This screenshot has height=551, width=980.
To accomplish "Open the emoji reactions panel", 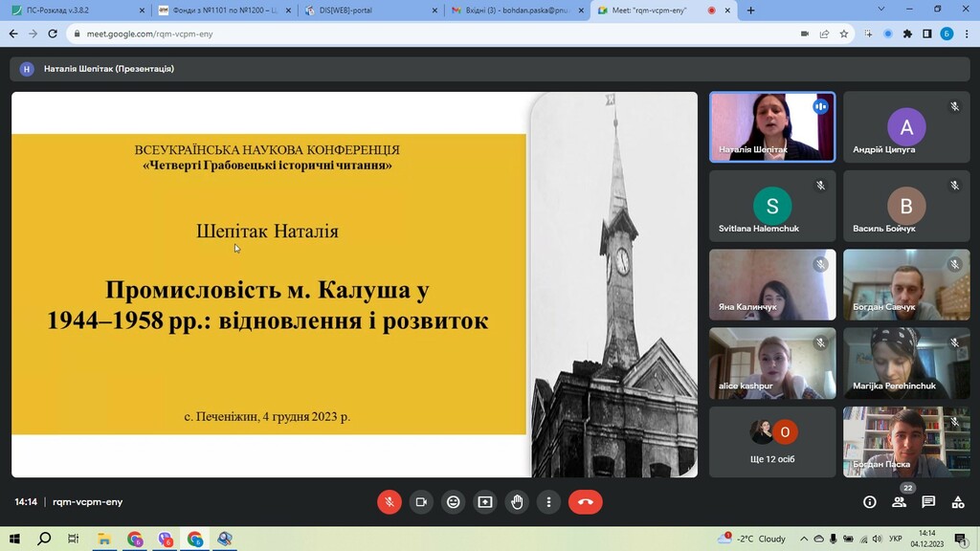I will 453,502.
